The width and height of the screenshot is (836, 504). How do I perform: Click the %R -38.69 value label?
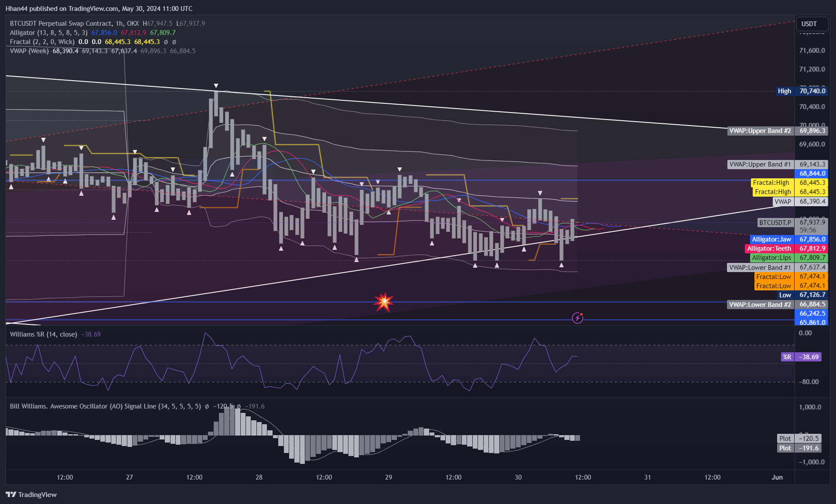(x=802, y=357)
